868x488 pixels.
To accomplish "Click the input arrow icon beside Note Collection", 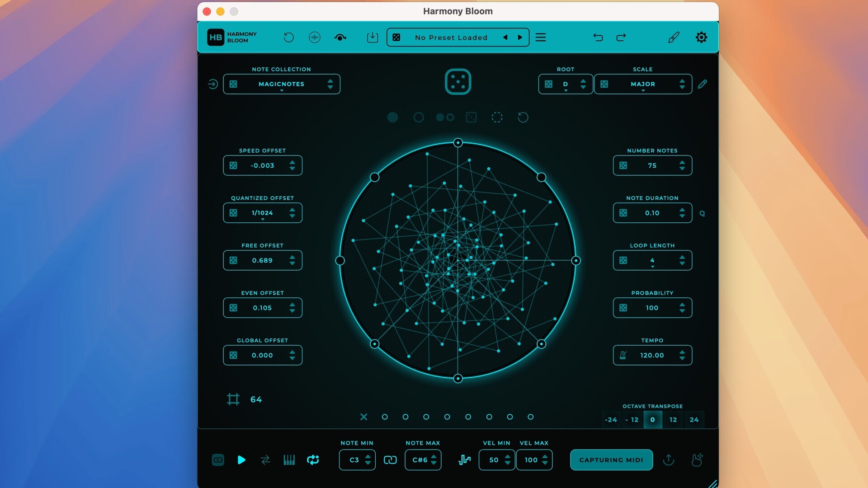I will 213,84.
